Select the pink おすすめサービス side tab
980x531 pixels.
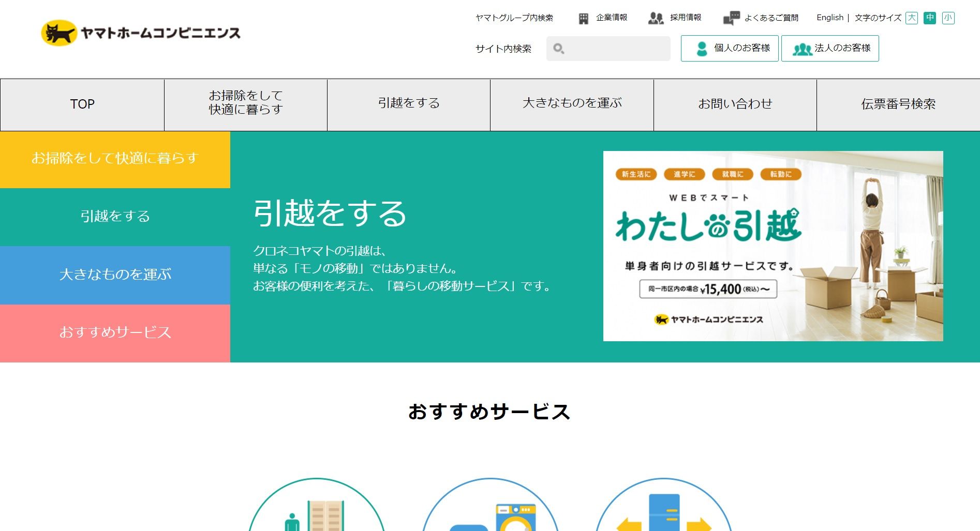coord(115,333)
